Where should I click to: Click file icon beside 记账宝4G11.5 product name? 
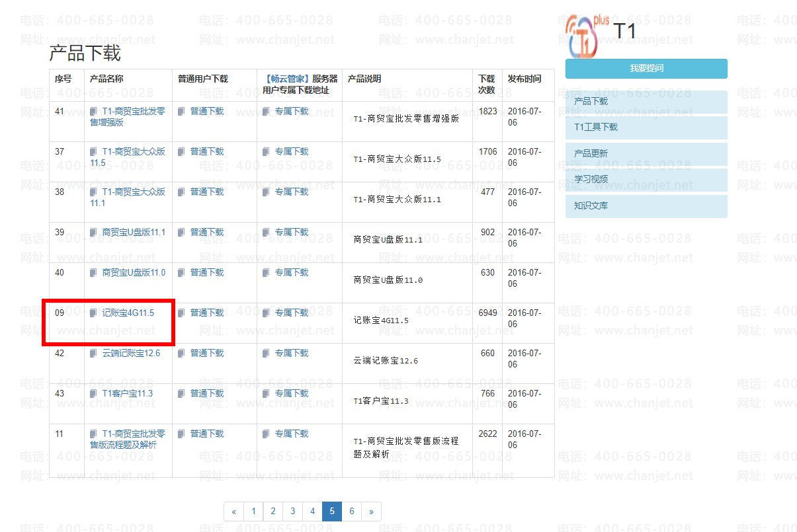(x=94, y=313)
